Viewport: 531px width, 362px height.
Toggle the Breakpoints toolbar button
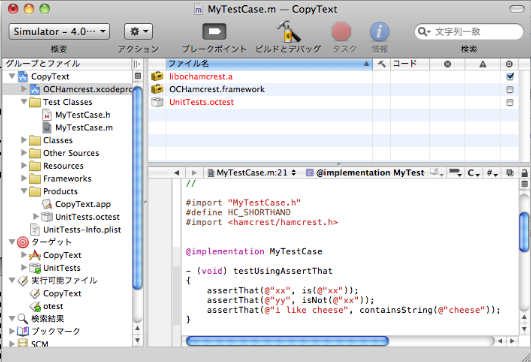coord(214,32)
